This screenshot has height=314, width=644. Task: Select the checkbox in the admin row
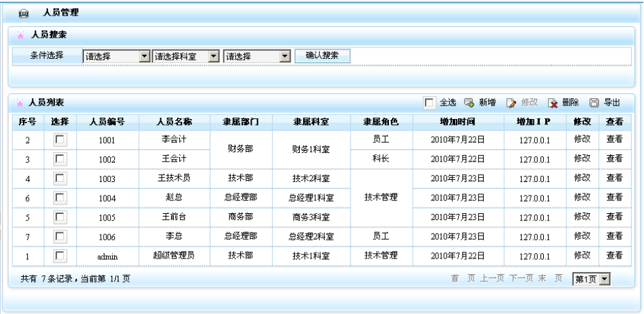click(x=60, y=255)
